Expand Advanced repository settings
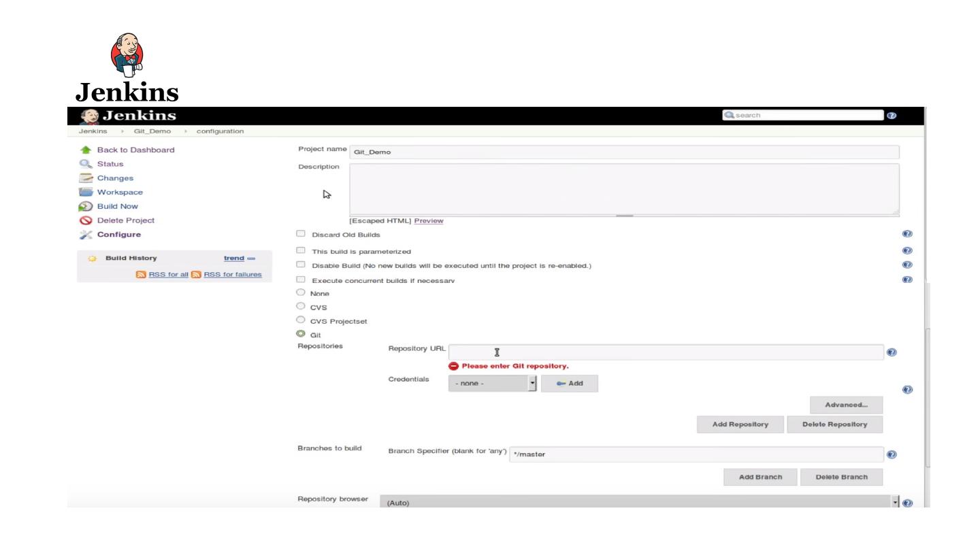980x551 pixels. pyautogui.click(x=846, y=405)
